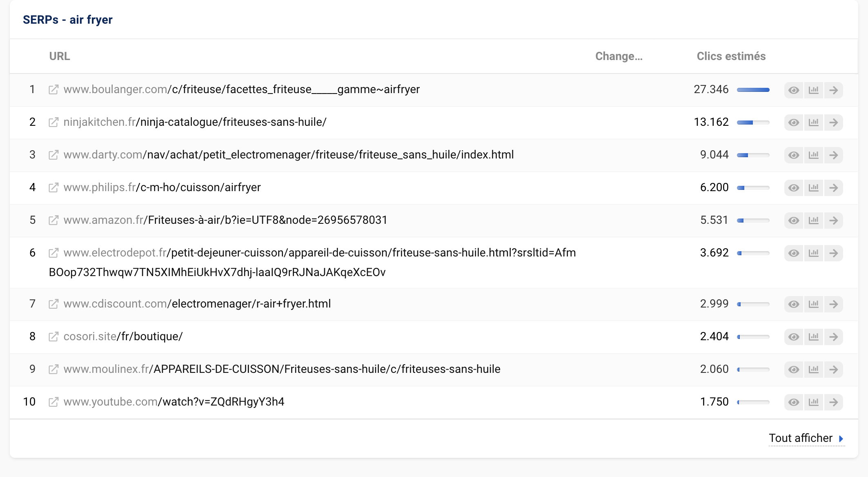Open external link icon for philips.fr row

(53, 187)
